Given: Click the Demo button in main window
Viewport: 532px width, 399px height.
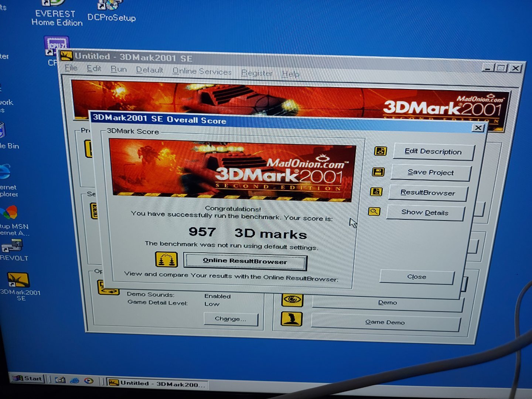Looking at the screenshot, I should click(x=388, y=303).
